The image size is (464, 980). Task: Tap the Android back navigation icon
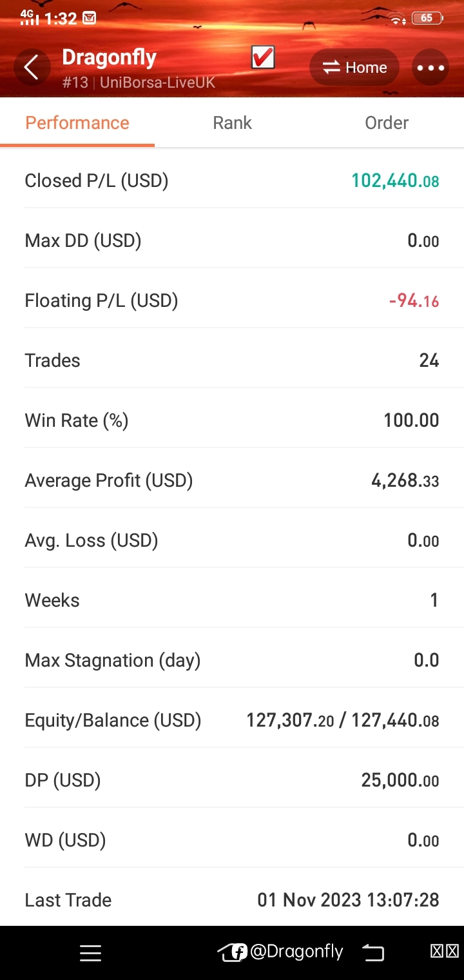pos(372,953)
